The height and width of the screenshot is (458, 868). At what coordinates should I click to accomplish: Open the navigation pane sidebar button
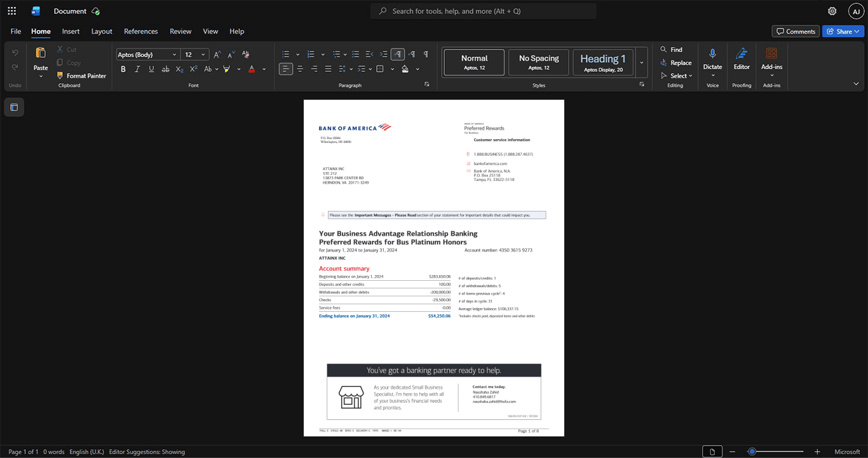14,107
